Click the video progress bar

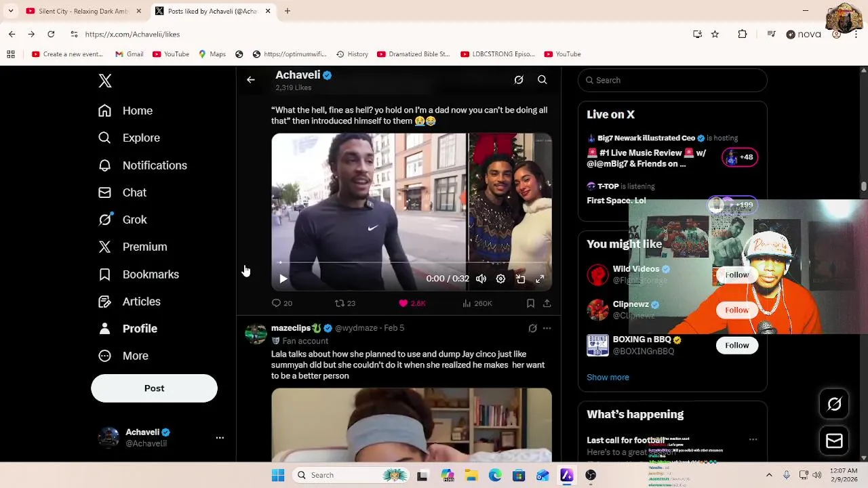tap(412, 262)
